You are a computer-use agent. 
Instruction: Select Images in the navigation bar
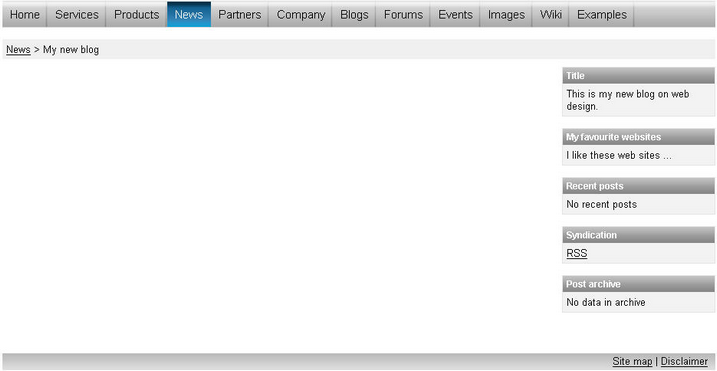point(506,15)
